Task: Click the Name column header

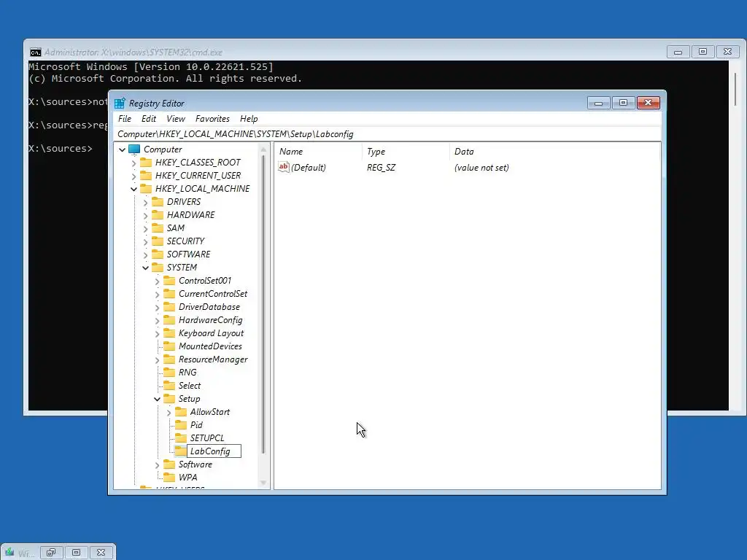Action: tap(318, 152)
